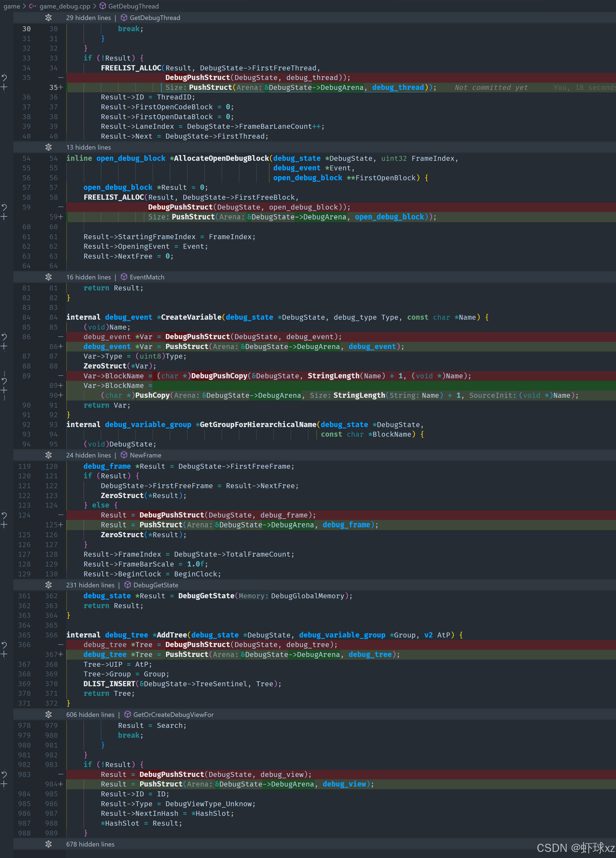Expand the 13 hidden lines region

pyautogui.click(x=48, y=147)
